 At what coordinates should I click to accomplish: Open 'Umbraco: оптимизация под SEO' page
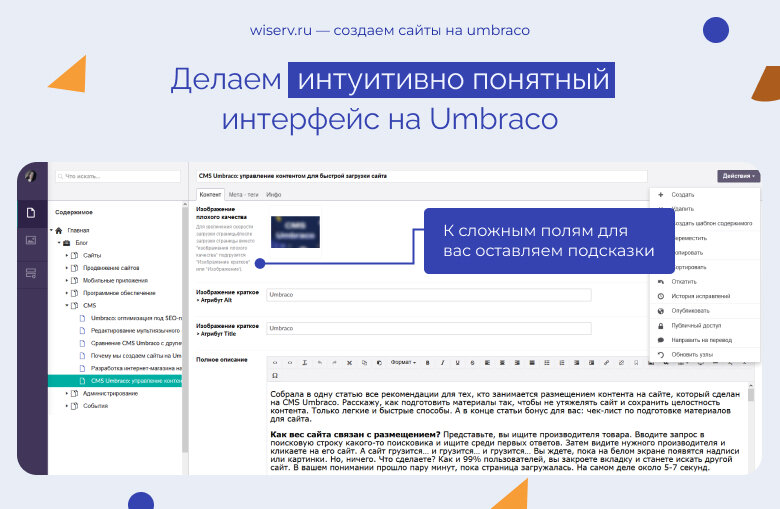click(x=136, y=318)
